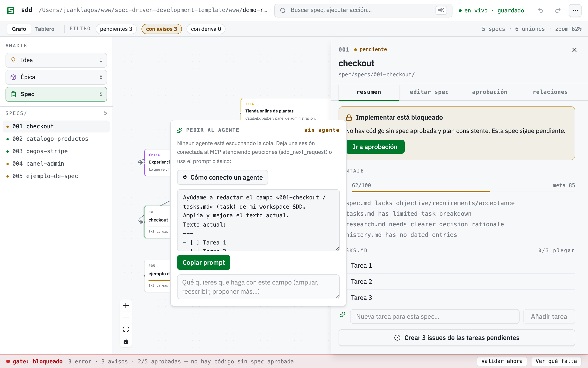Screen dimensions: 588x368
Task: Select Tarea 2 row
Action: click(461, 282)
